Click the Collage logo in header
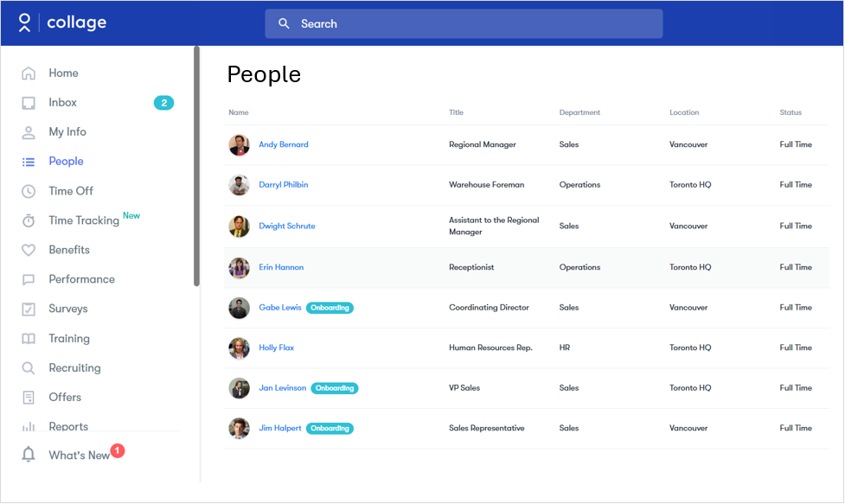The image size is (845, 504). point(63,23)
